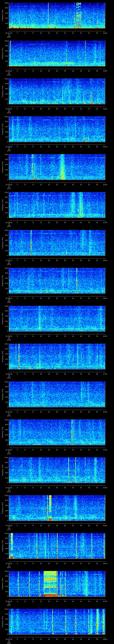
Task: Select the "20:33:00" time axis label
Action: coord(9,109)
